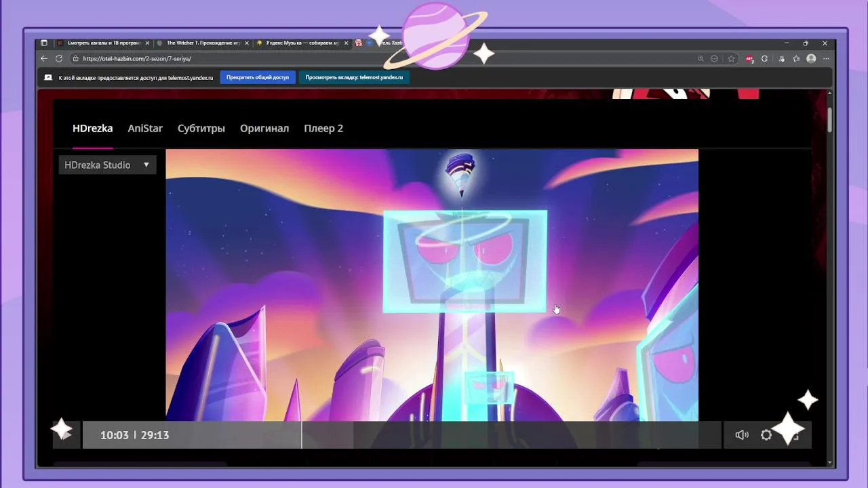Open the browser profile avatar
Viewport: 868px width, 488px height.
(811, 59)
